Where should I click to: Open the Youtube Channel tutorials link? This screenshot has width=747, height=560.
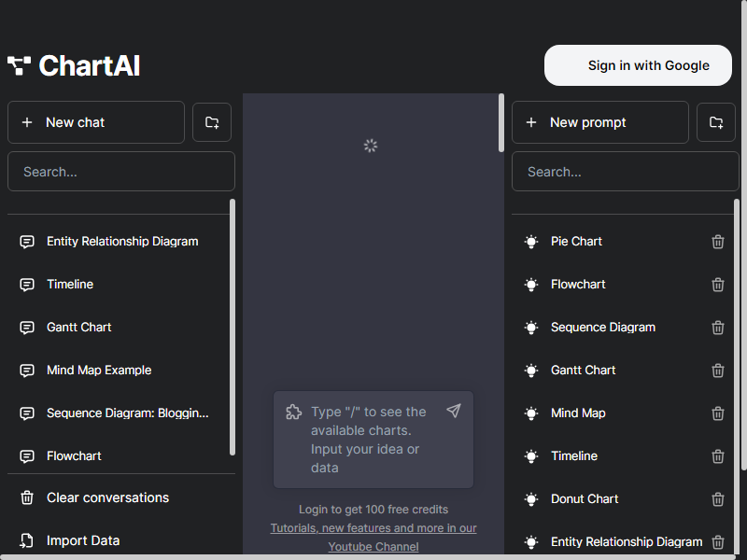click(x=373, y=538)
